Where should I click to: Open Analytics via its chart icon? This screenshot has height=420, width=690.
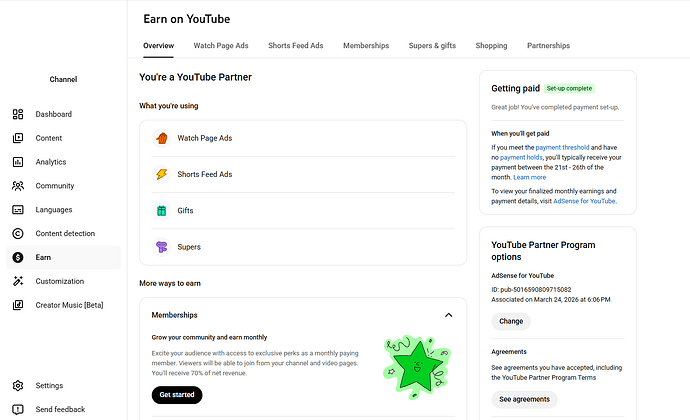[x=18, y=162]
